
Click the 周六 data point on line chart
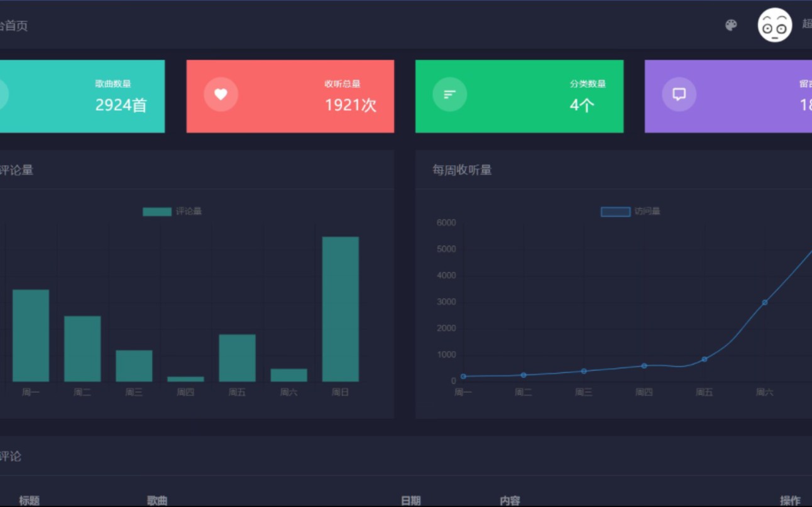[765, 302]
